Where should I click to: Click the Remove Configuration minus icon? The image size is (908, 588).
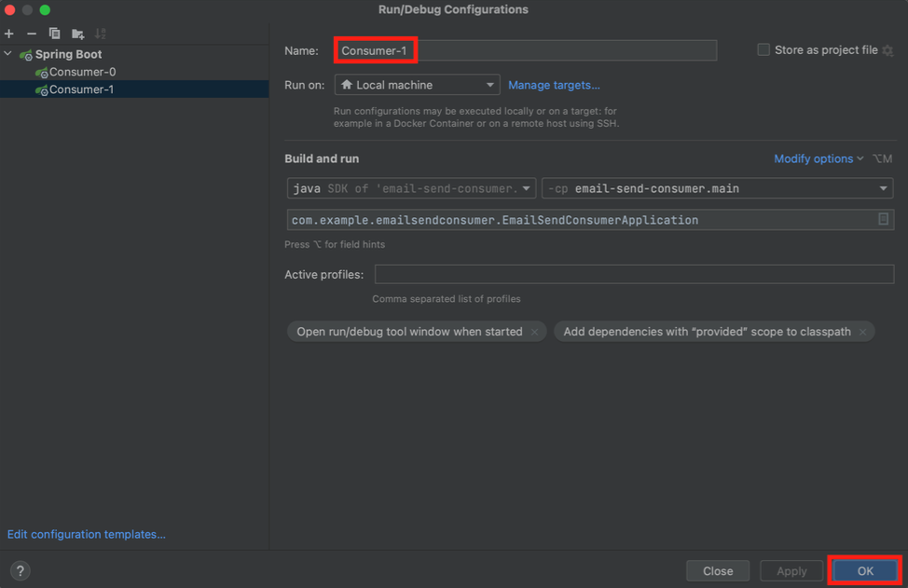[x=32, y=34]
